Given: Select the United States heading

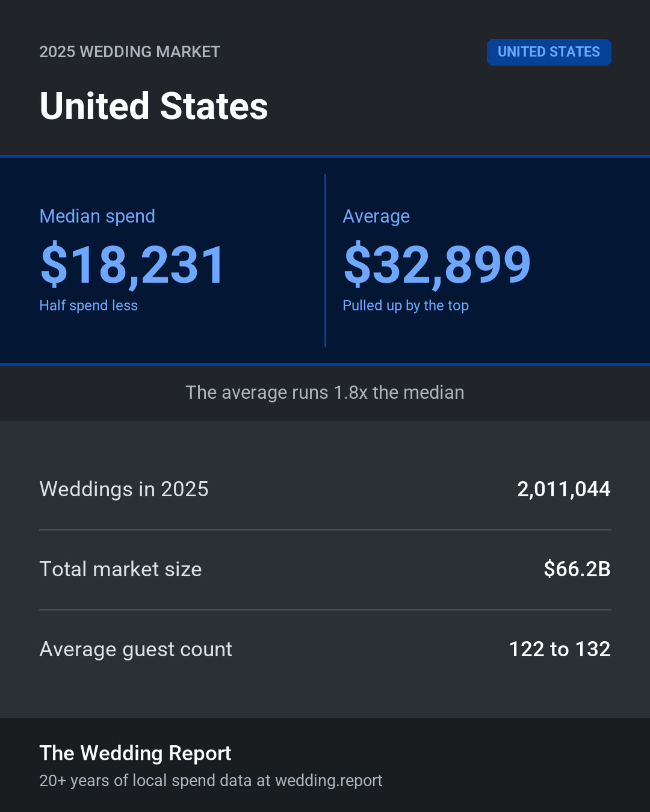Looking at the screenshot, I should 153,106.
